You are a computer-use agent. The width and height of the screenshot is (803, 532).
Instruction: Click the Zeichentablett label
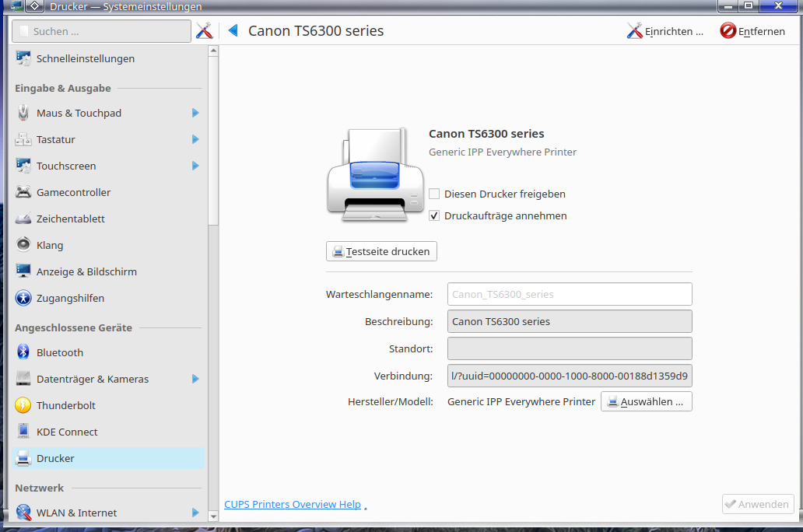point(70,219)
